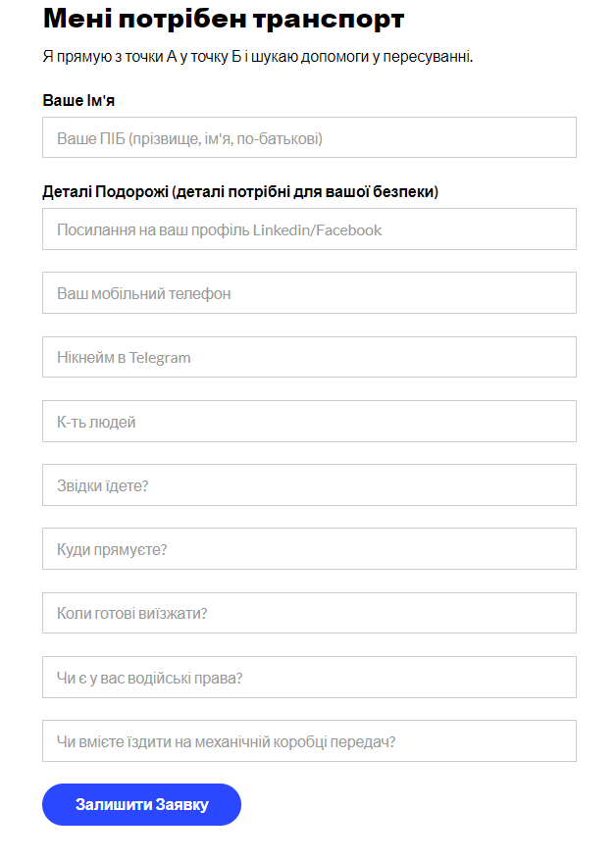This screenshot has width=616, height=861.
Task: Submit the transport request with the blue button
Action: pyautogui.click(x=141, y=805)
